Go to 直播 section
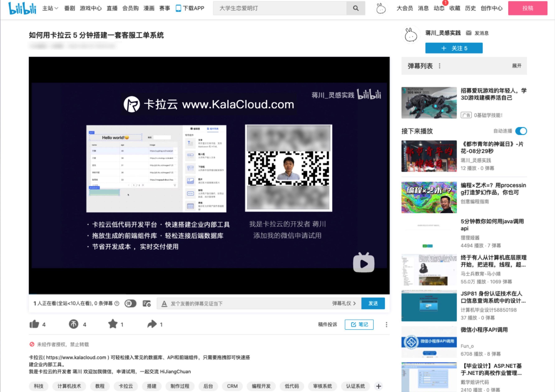 click(112, 8)
